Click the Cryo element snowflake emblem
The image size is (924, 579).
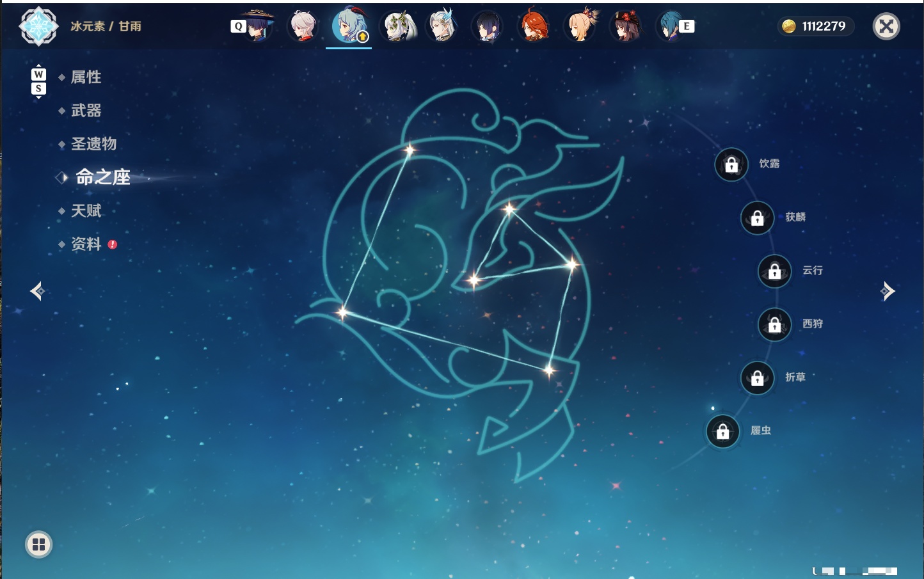point(39,26)
